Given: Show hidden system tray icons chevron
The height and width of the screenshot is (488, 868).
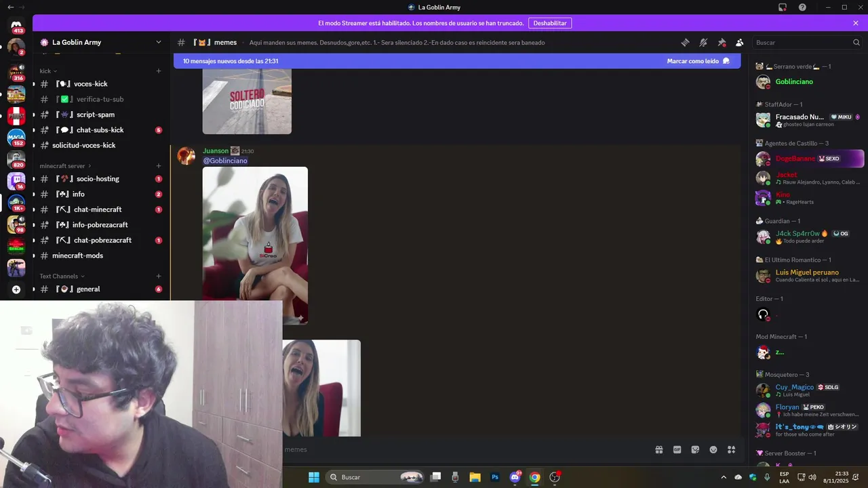Looking at the screenshot, I should coord(723,477).
